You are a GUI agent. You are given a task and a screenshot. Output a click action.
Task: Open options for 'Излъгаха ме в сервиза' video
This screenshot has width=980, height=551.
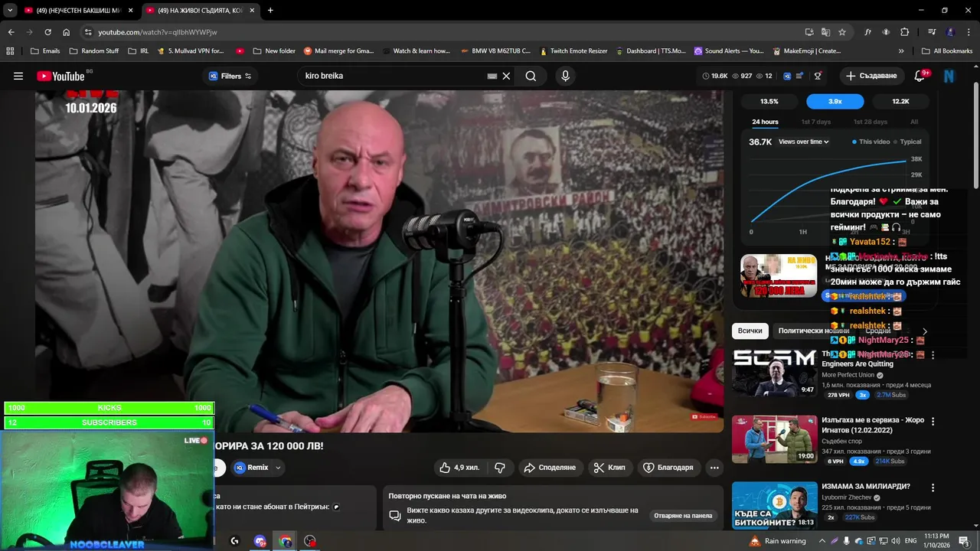pyautogui.click(x=933, y=421)
